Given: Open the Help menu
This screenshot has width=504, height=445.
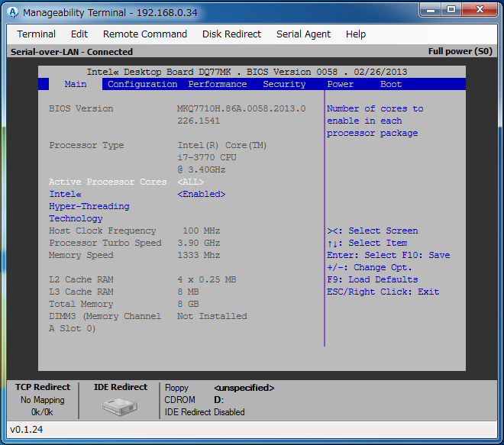Looking at the screenshot, I should click(355, 34).
